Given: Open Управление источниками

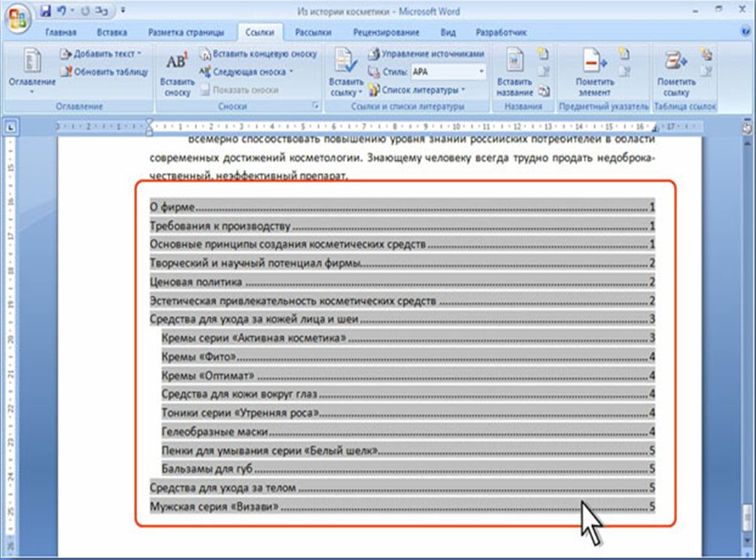Looking at the screenshot, I should (x=426, y=53).
